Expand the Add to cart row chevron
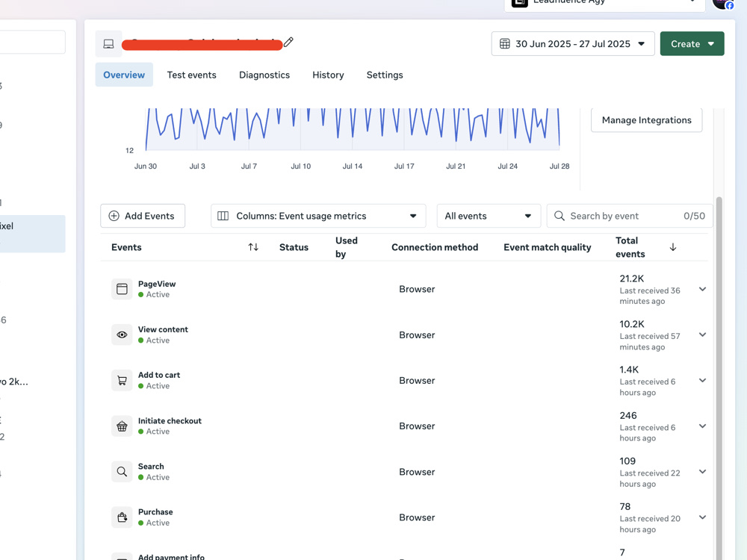The image size is (747, 560). tap(702, 381)
